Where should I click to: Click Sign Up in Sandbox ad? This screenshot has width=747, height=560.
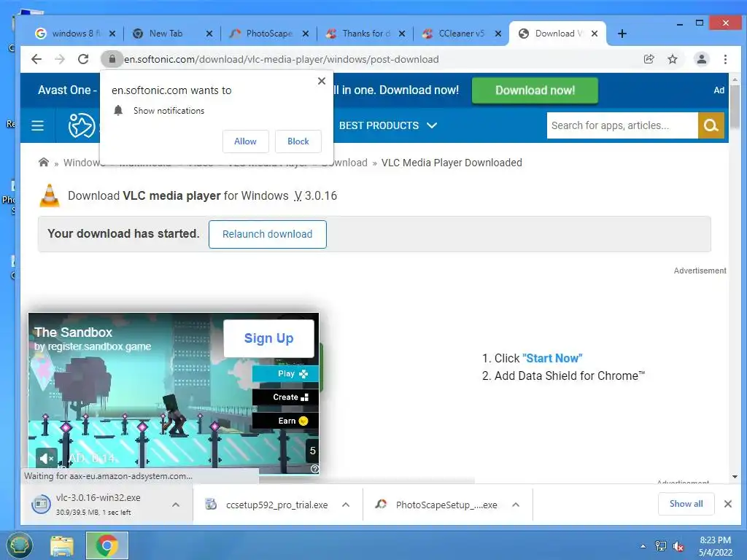click(268, 338)
